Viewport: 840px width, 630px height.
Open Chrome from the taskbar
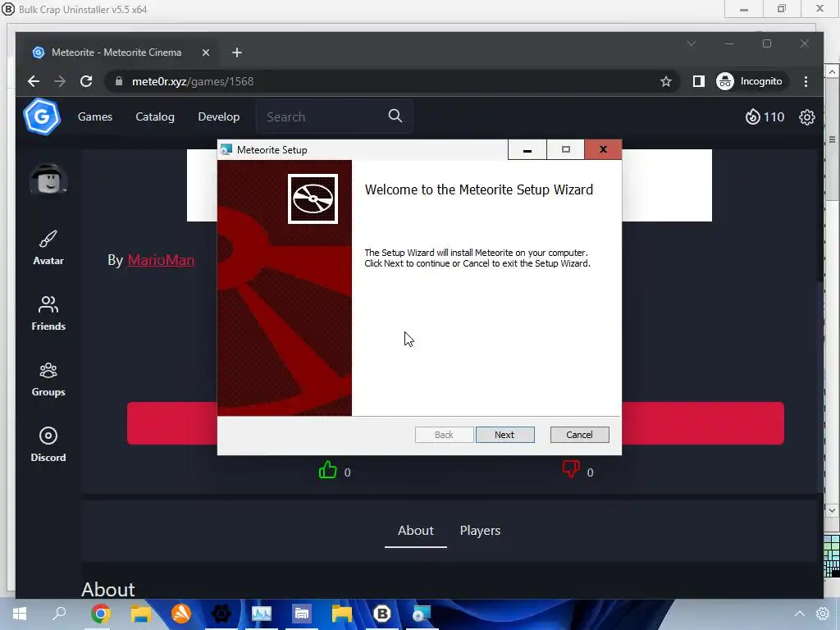point(100,614)
